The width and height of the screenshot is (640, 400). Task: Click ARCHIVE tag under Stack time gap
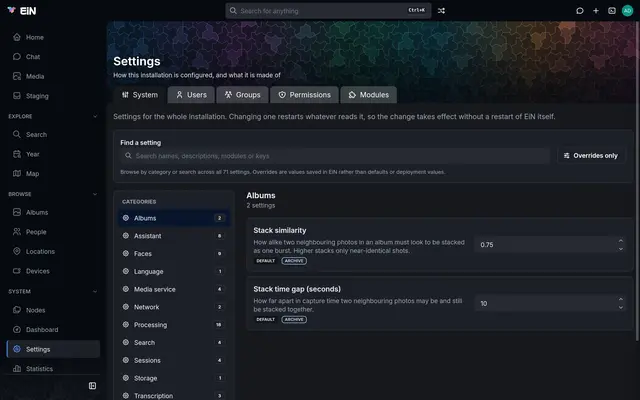[x=294, y=320]
